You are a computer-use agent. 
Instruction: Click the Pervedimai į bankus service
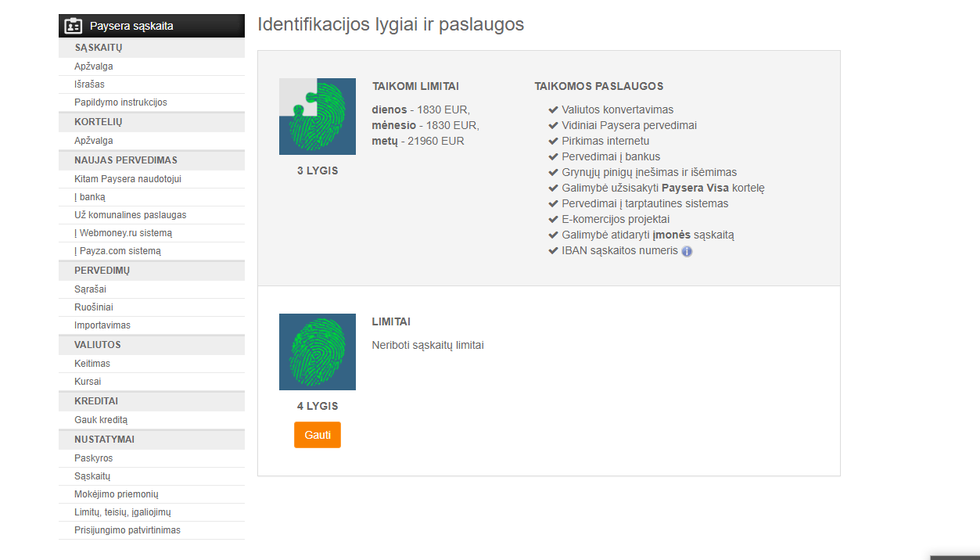(x=611, y=156)
